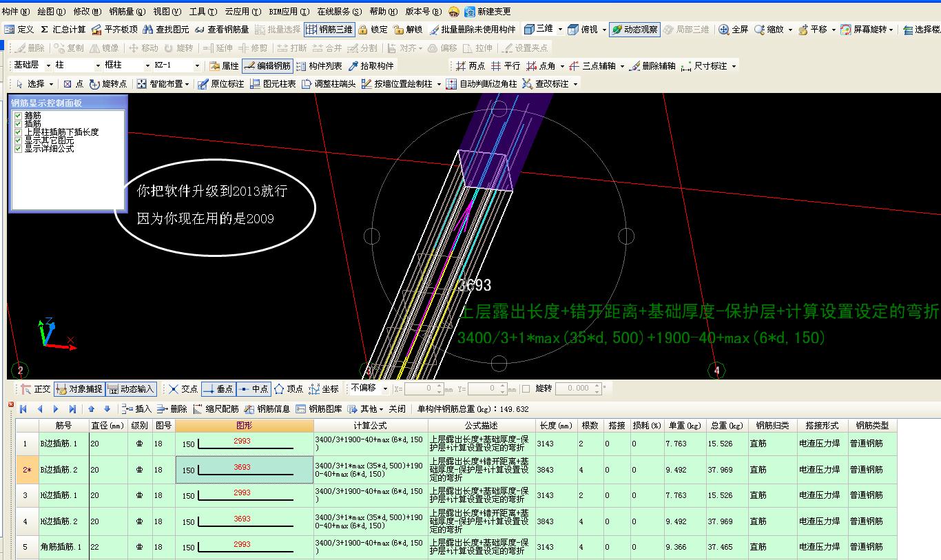Expand the 屏幕旋转 screen rotation dropdown
941x560 pixels.
[x=891, y=30]
